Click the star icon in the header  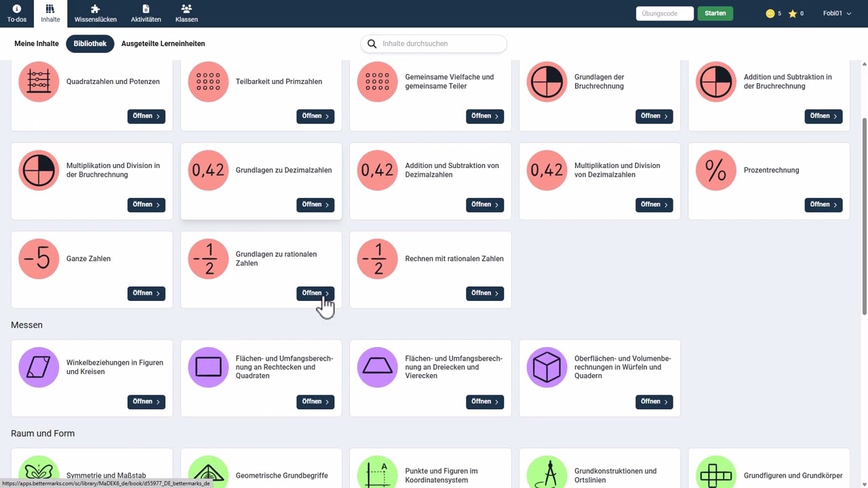793,14
